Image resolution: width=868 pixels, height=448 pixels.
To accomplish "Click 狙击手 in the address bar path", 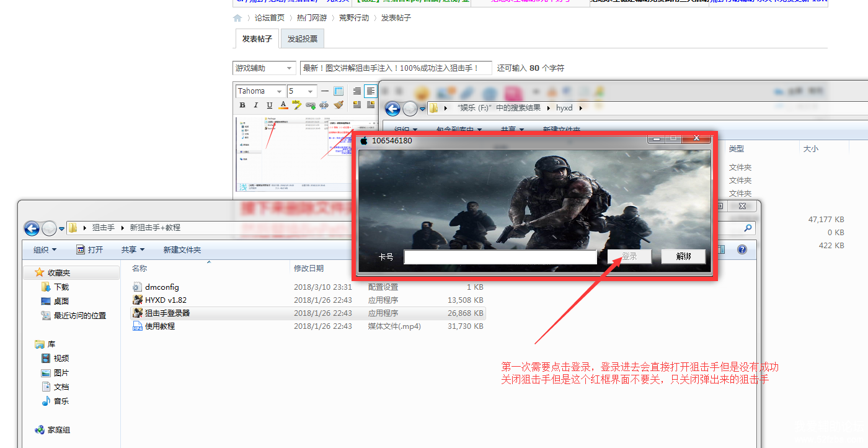I will point(104,228).
